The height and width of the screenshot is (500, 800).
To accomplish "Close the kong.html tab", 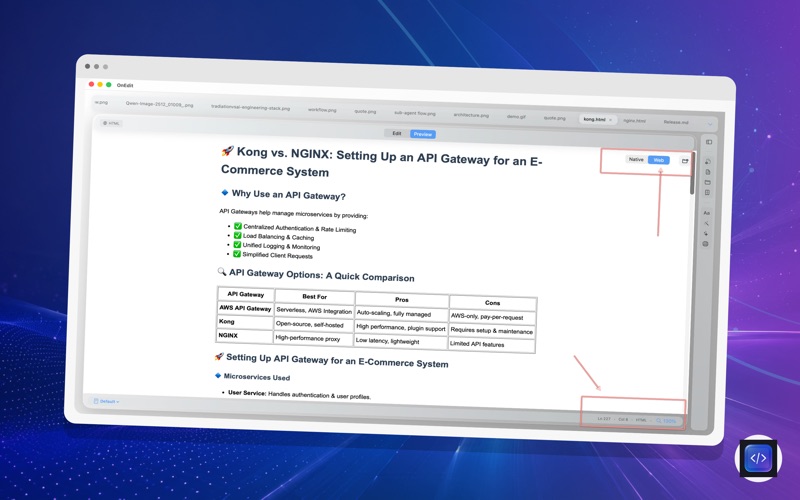I will point(610,120).
